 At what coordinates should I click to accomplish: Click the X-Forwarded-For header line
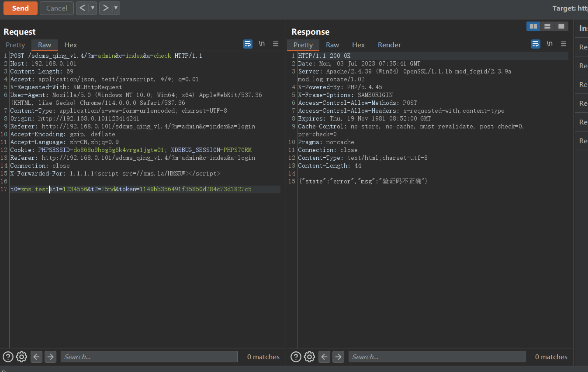tap(115, 174)
